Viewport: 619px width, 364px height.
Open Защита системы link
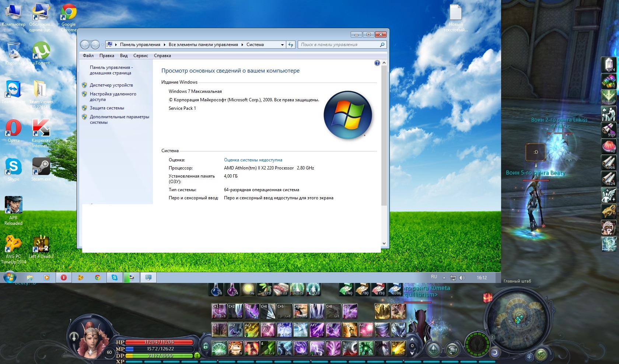[107, 108]
